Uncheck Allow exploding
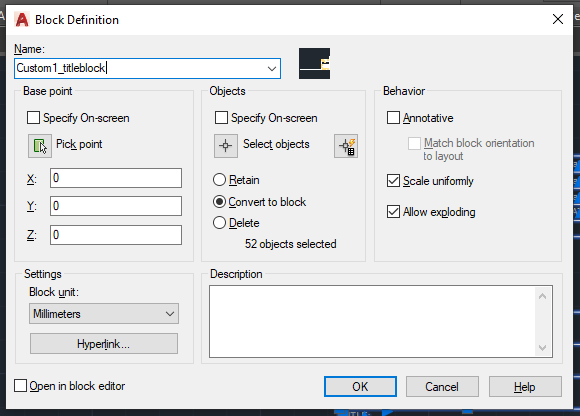Image resolution: width=580 pixels, height=416 pixels. coord(393,212)
